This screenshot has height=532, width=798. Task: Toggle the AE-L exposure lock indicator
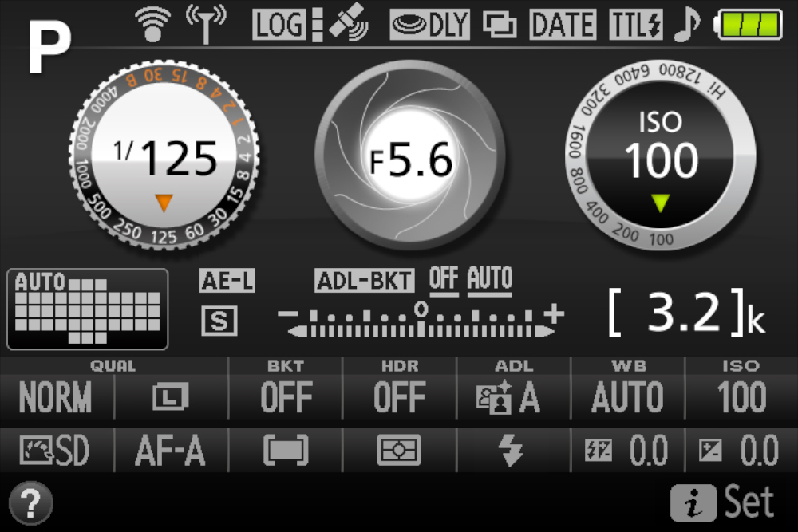pos(227,281)
